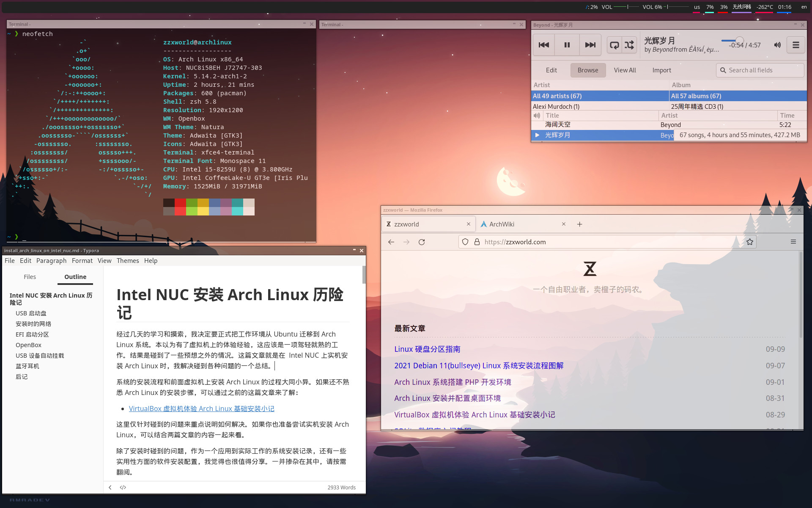
Task: Go back to the previous track
Action: (x=543, y=44)
